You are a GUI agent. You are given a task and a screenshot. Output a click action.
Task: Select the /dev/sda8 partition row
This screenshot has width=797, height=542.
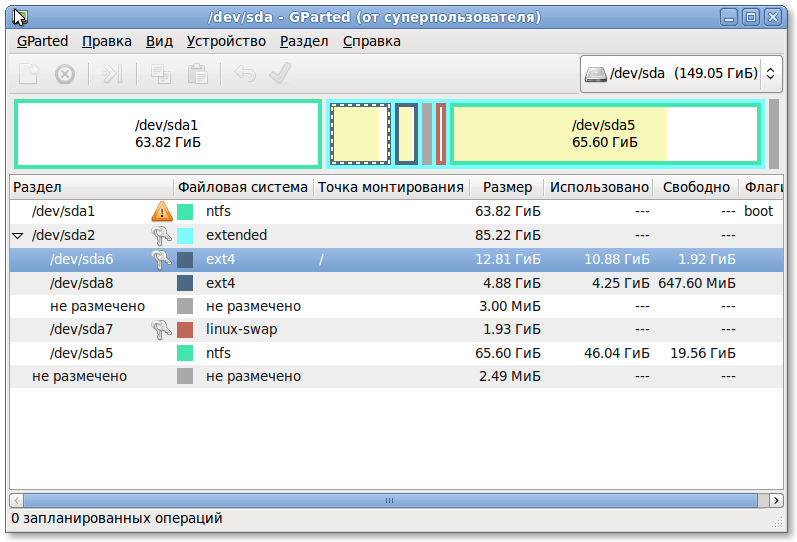(396, 283)
